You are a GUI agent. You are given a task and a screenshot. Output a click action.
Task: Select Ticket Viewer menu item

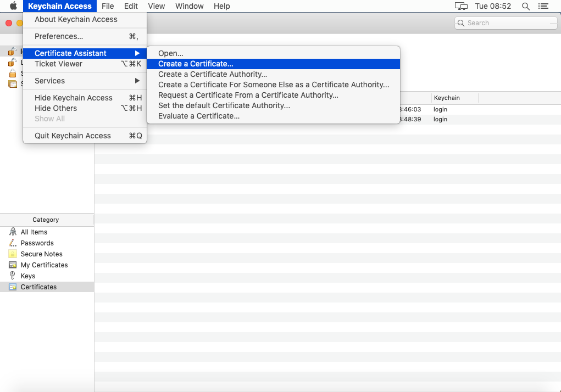pyautogui.click(x=58, y=64)
